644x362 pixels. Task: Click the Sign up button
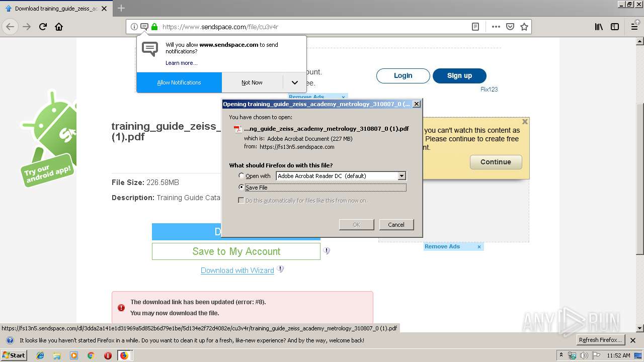(459, 75)
